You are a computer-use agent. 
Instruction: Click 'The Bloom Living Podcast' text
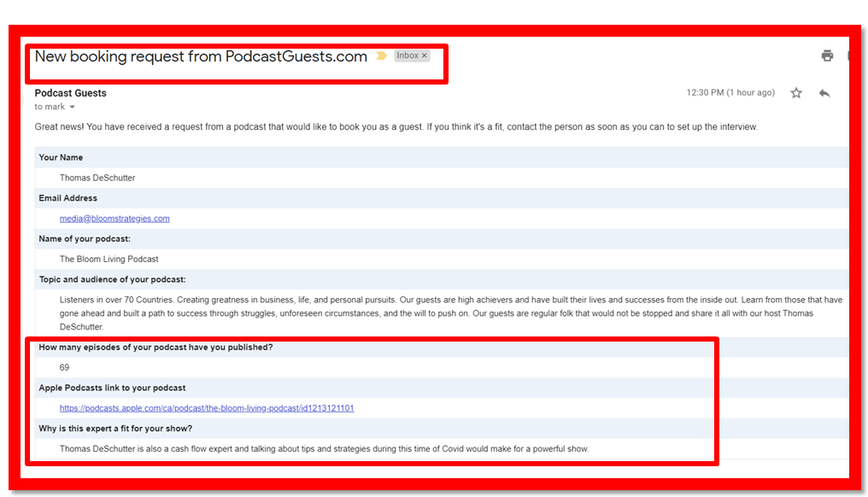[108, 259]
